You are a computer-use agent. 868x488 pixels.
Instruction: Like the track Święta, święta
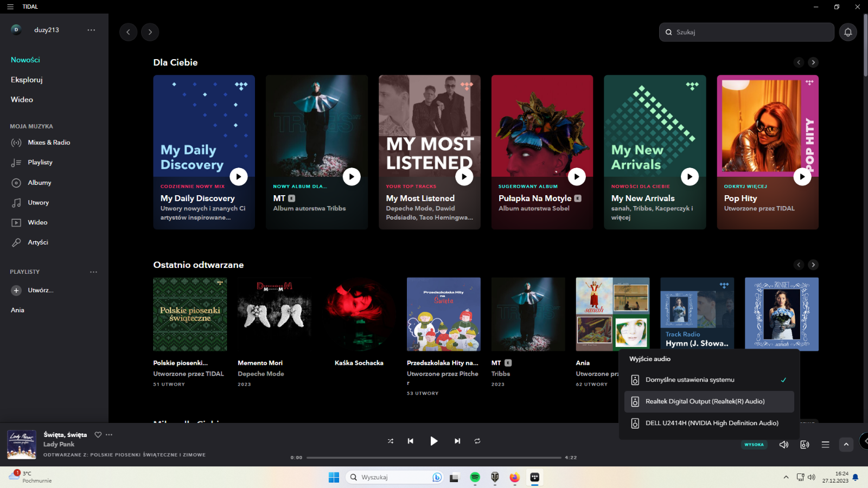point(98,434)
